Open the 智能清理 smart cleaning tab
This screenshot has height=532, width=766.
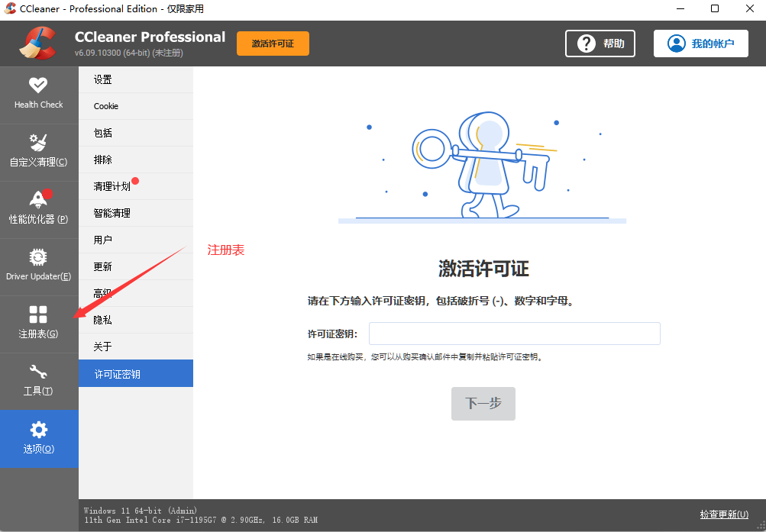coord(136,213)
